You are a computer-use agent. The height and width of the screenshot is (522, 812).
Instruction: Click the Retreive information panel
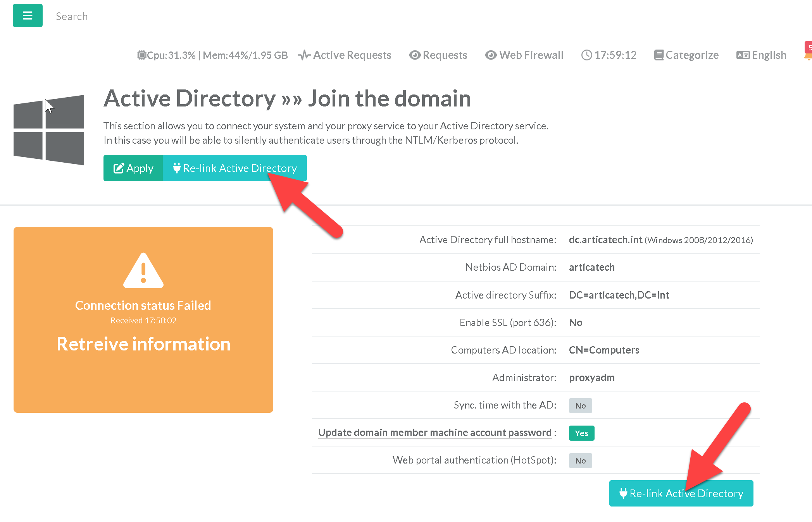[x=143, y=344]
